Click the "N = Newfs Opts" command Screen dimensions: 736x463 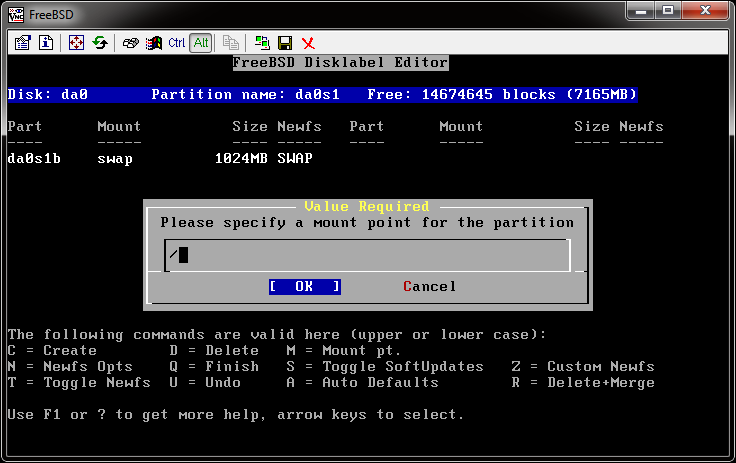click(70, 366)
